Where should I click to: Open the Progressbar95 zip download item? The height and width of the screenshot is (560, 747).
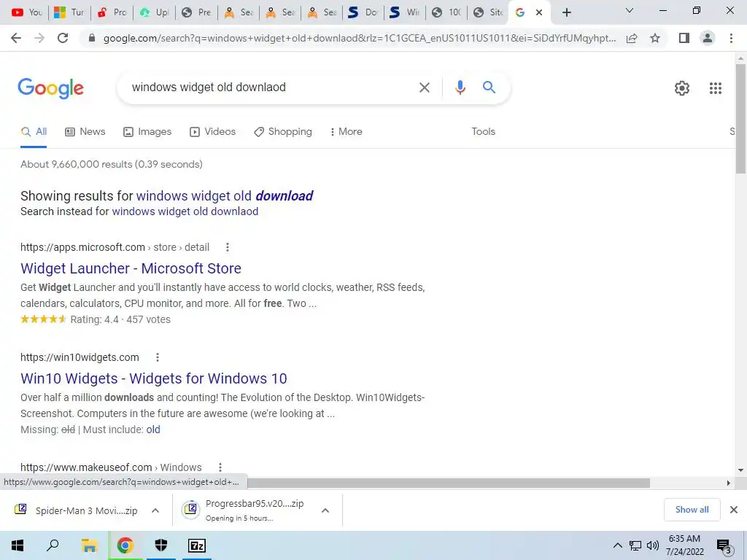[245, 510]
